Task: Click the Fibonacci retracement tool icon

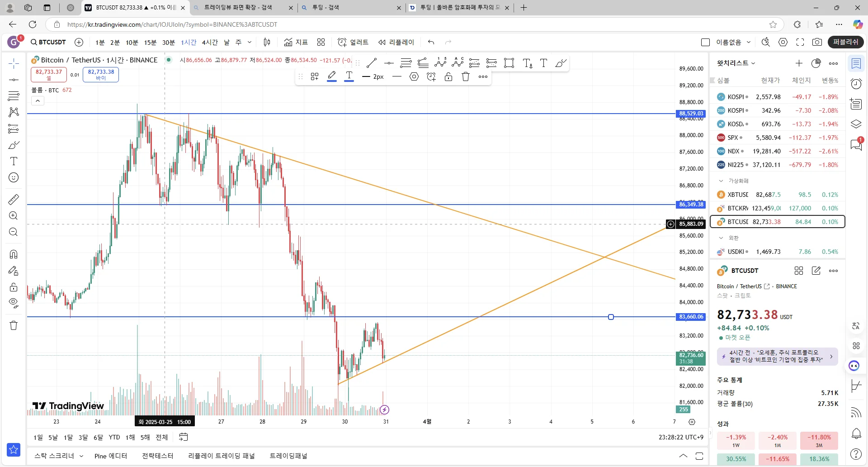Action: pos(14,96)
